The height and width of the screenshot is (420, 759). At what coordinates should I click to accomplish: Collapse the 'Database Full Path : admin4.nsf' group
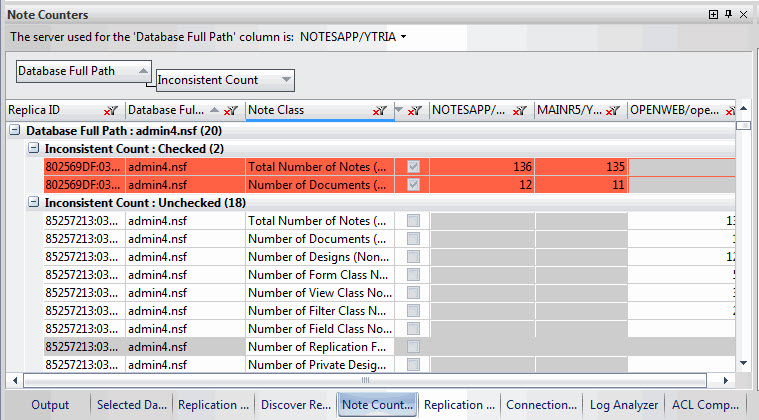click(x=15, y=130)
